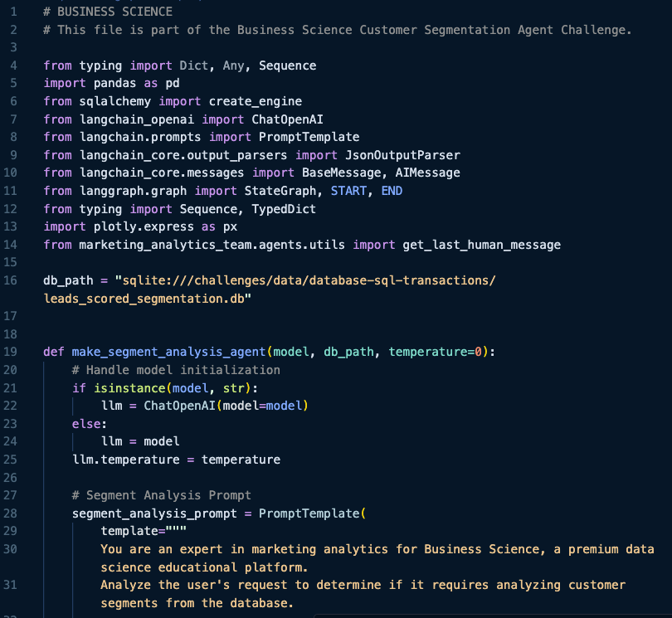Click 'isinstance' on line 21
The image size is (672, 618).
(x=129, y=388)
